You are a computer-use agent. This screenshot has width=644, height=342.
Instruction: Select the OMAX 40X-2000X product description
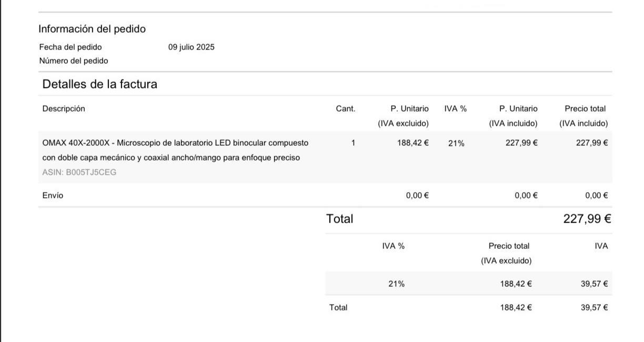click(x=175, y=150)
